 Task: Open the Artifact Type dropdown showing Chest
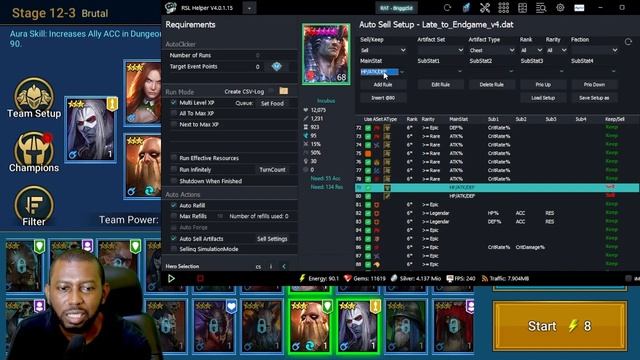[492, 50]
